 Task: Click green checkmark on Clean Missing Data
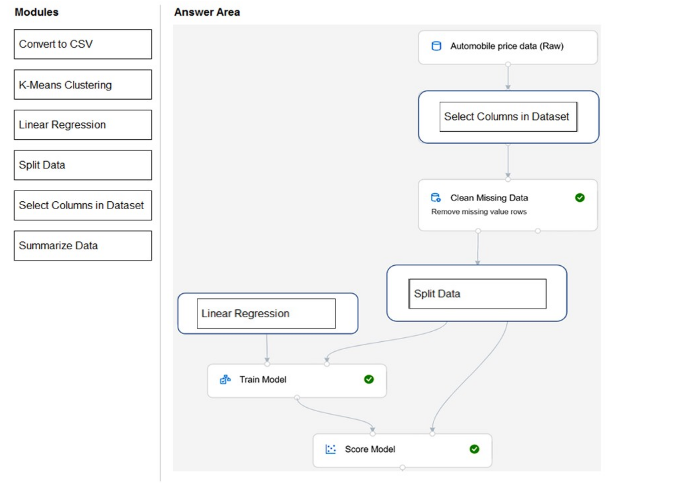580,198
